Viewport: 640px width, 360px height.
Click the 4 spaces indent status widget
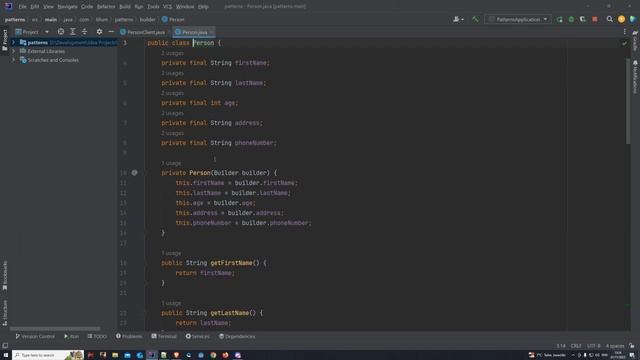[x=615, y=346]
